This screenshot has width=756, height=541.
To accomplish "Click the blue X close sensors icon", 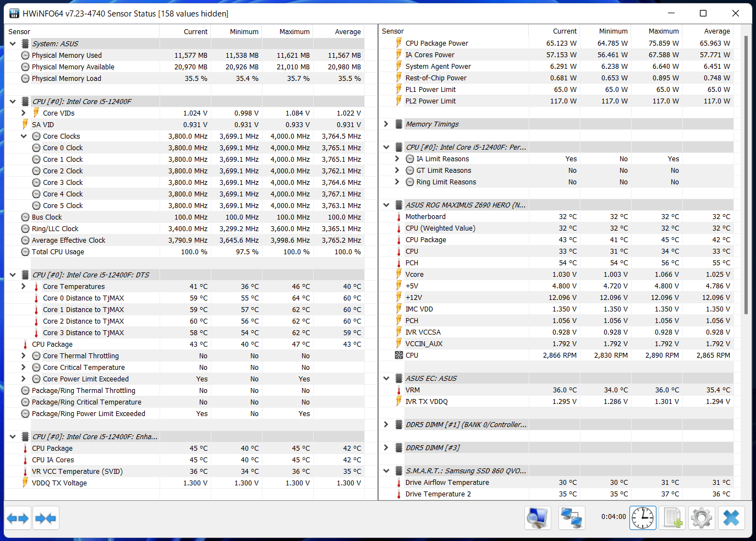I will pos(731,518).
